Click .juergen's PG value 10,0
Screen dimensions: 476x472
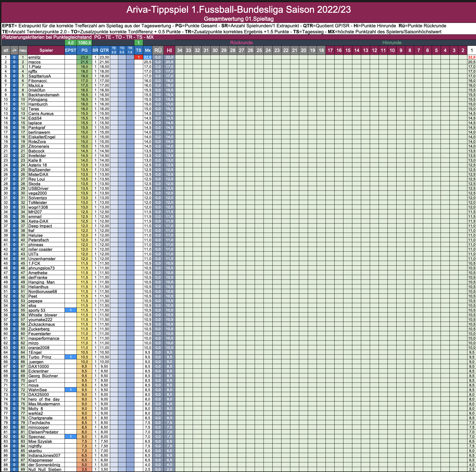click(x=84, y=362)
